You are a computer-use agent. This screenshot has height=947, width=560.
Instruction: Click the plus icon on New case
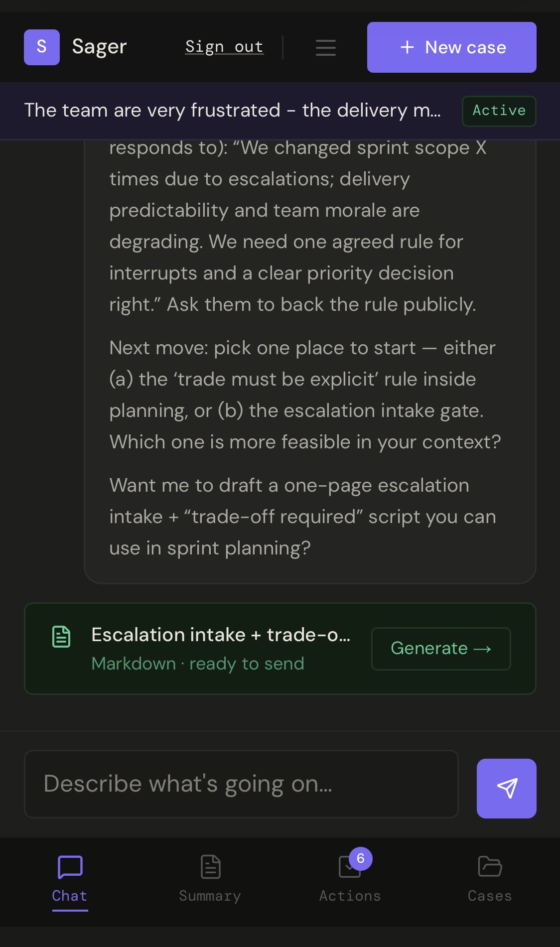pos(407,47)
